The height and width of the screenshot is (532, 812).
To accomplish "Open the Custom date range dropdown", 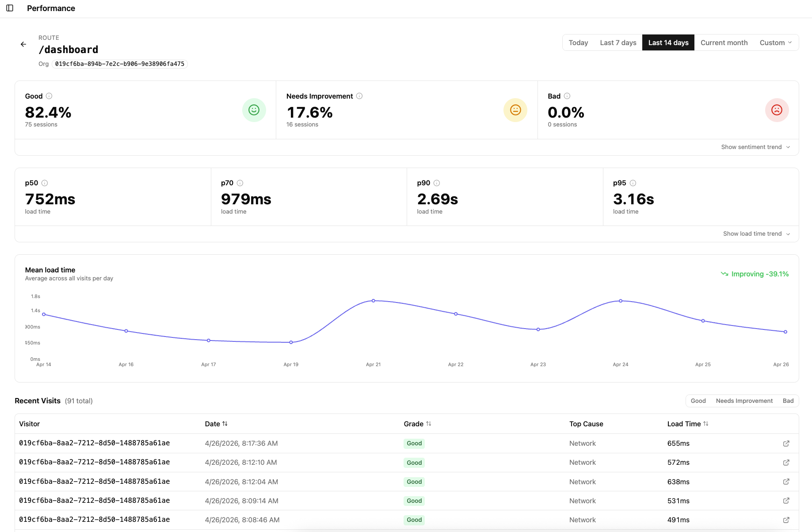I will point(776,42).
